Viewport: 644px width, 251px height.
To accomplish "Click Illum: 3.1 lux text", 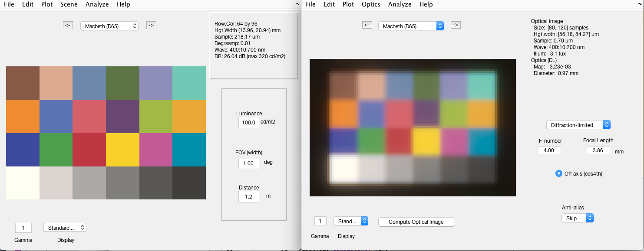I will pos(550,54).
